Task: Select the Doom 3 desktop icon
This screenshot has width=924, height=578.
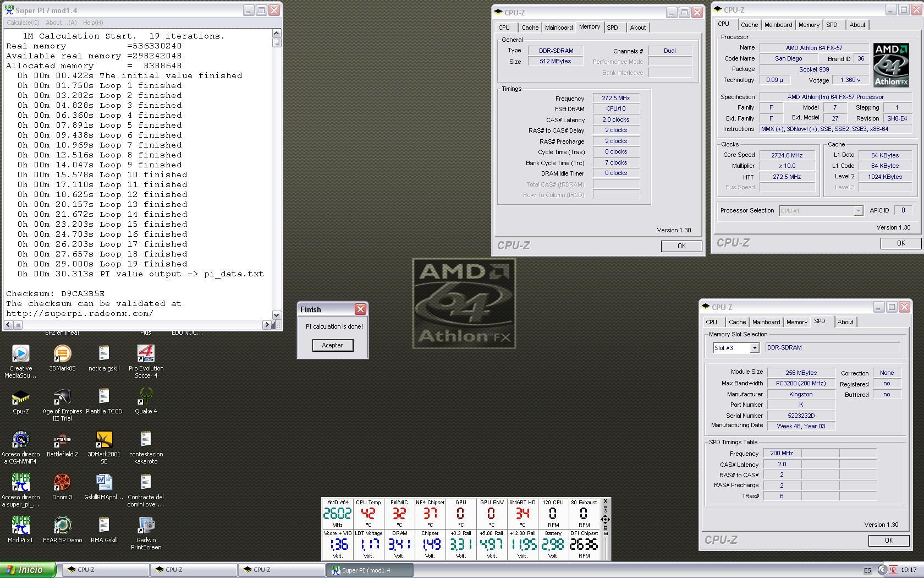Action: (62, 487)
